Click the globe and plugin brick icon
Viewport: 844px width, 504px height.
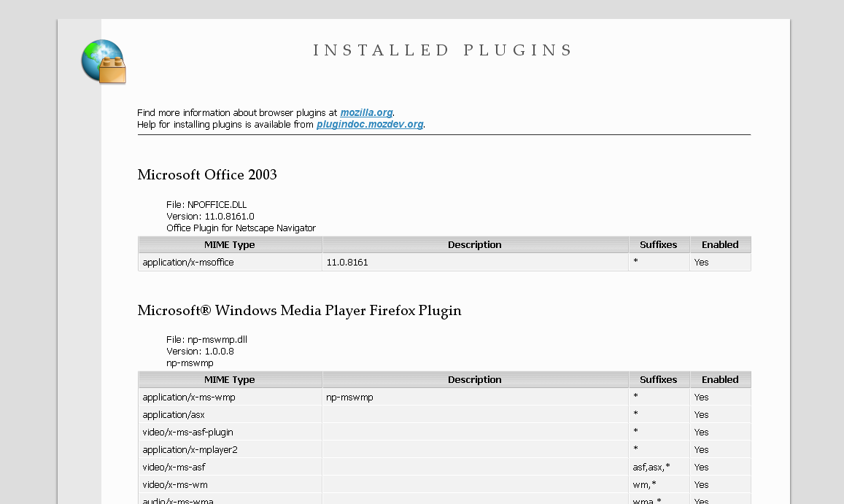pyautogui.click(x=104, y=61)
